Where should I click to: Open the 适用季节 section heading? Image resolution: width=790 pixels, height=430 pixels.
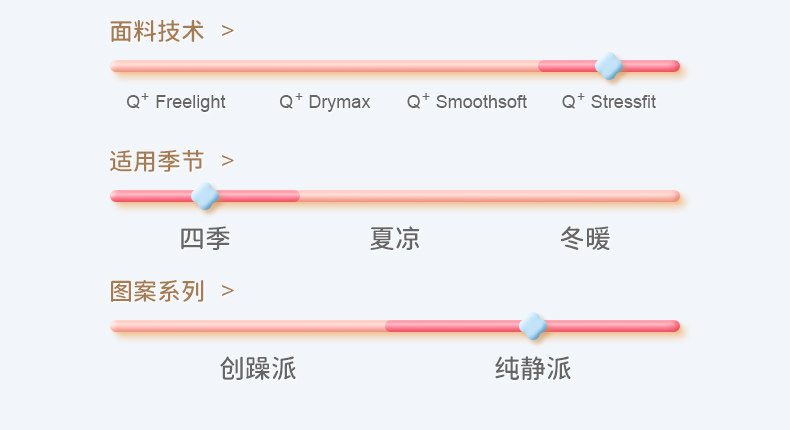pyautogui.click(x=157, y=161)
